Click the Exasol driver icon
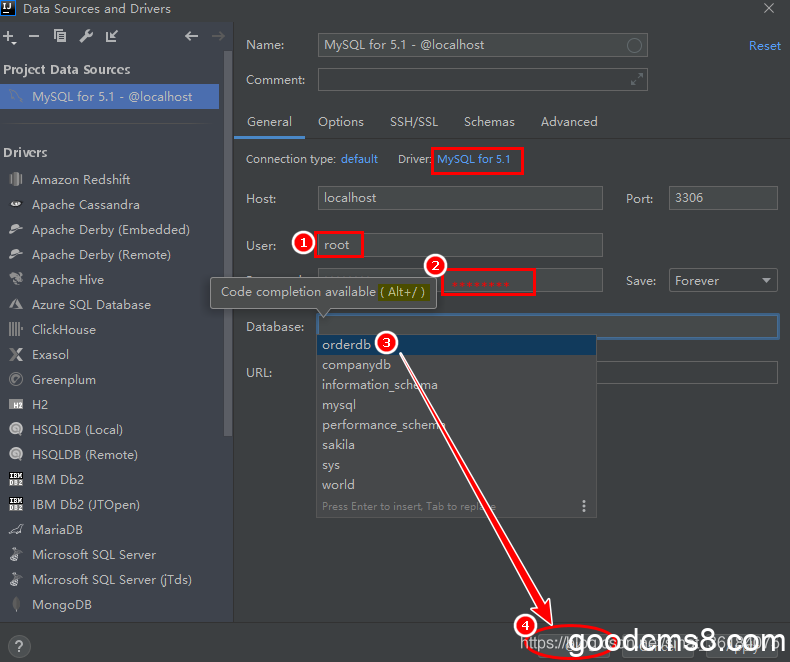The width and height of the screenshot is (790, 662). click(16, 354)
